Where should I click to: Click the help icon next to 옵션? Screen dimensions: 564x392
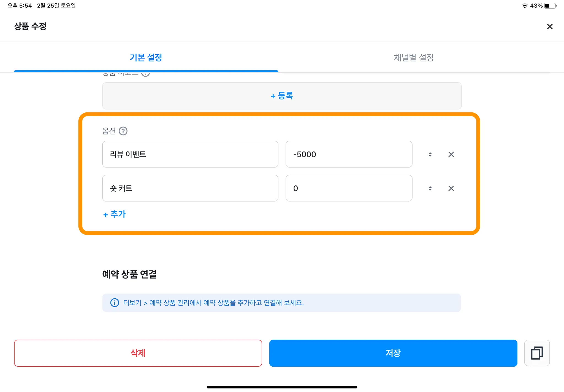coord(123,131)
